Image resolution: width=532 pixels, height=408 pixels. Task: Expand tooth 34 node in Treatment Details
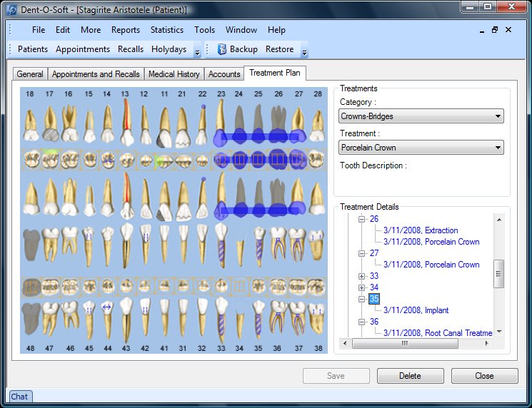coord(361,287)
